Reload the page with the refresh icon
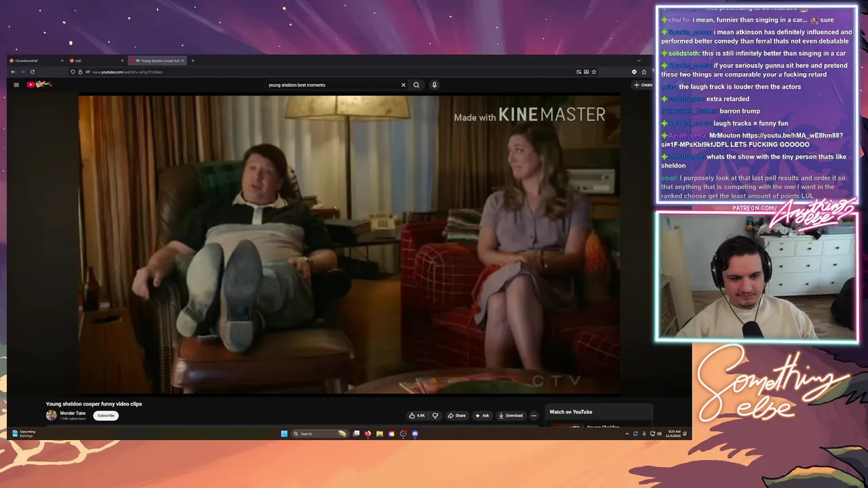 (x=32, y=72)
